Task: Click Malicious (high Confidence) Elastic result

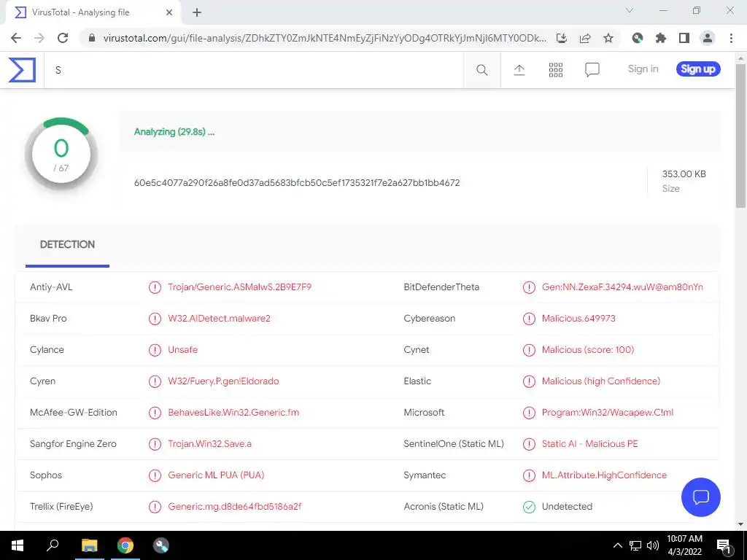Action: tap(601, 381)
